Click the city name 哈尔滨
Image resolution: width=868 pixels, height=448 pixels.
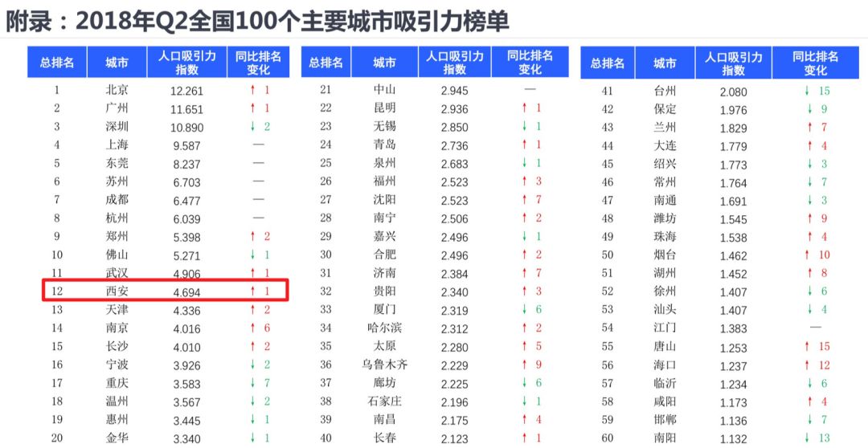point(384,328)
